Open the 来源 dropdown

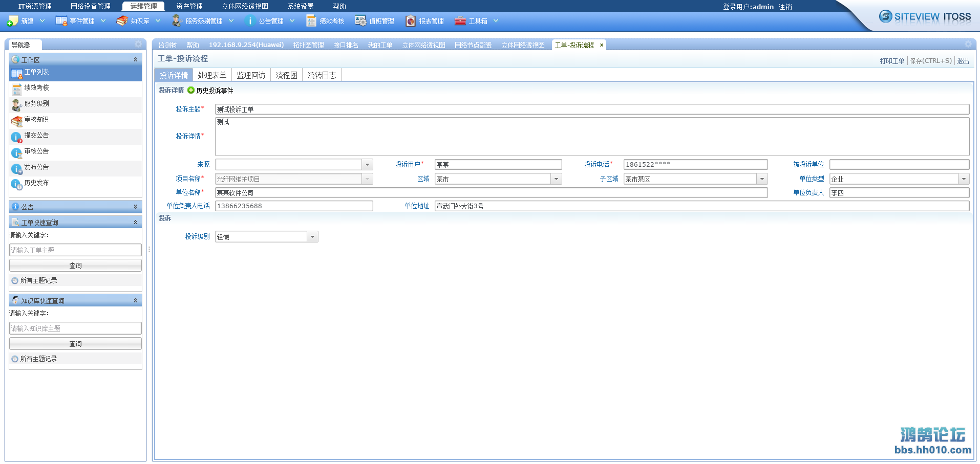(367, 165)
